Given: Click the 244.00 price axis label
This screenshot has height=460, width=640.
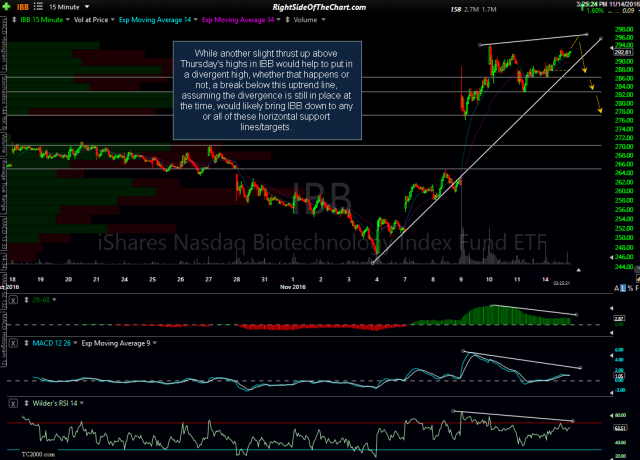Looking at the screenshot, I should 624,267.
